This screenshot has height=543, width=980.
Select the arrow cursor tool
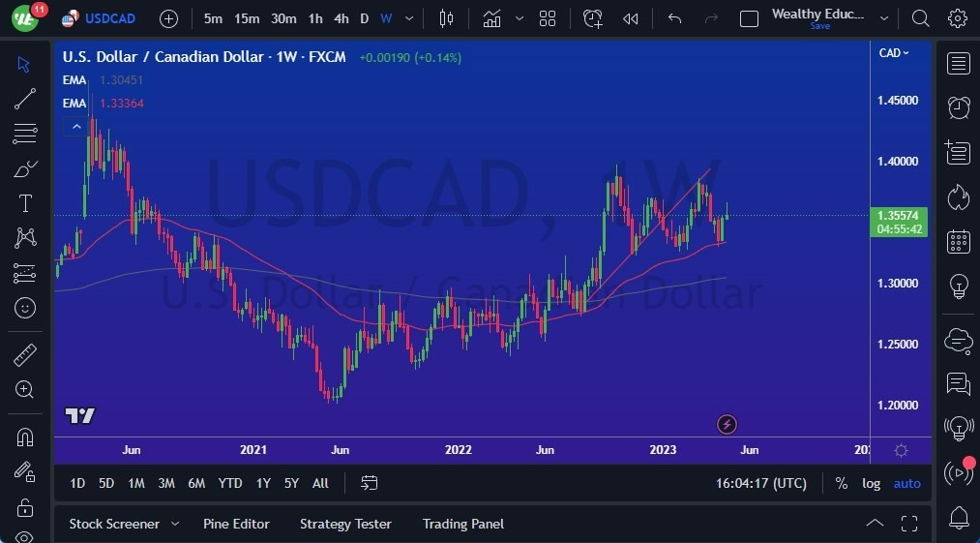24,64
